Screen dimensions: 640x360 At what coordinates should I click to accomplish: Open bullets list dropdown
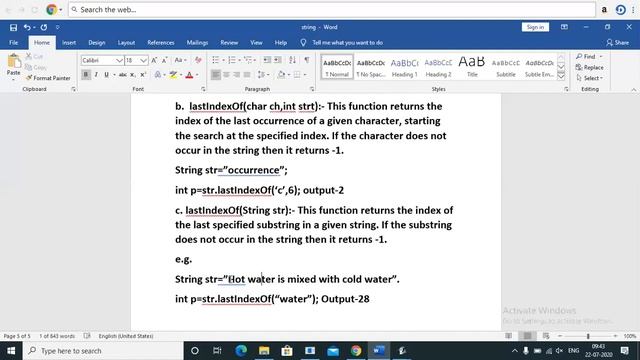tap(223, 60)
